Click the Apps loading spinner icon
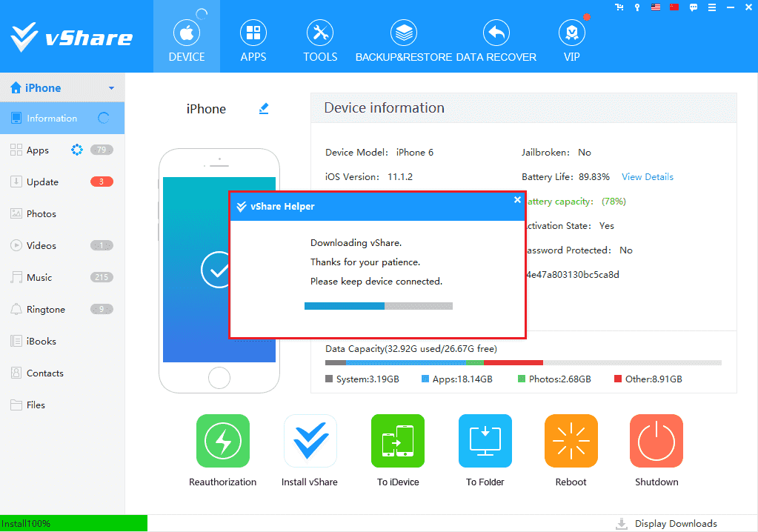This screenshot has height=532, width=758. pyautogui.click(x=77, y=150)
